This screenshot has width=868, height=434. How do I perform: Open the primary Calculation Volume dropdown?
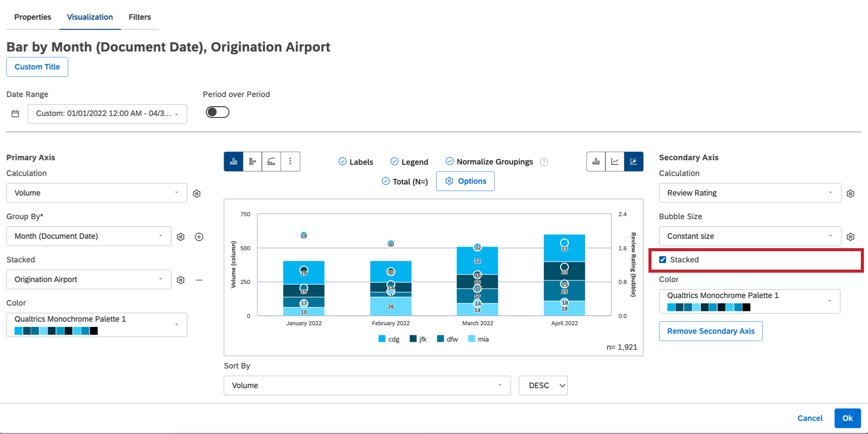click(x=97, y=193)
